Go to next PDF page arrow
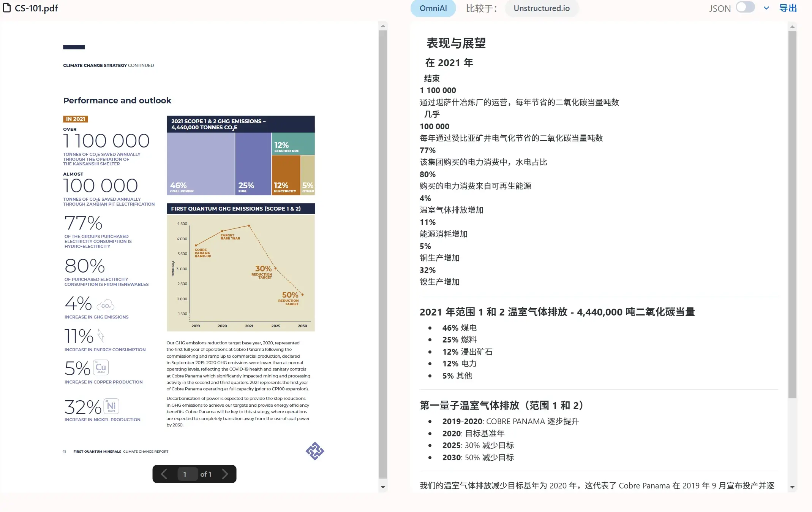This screenshot has width=812, height=512. [x=225, y=474]
